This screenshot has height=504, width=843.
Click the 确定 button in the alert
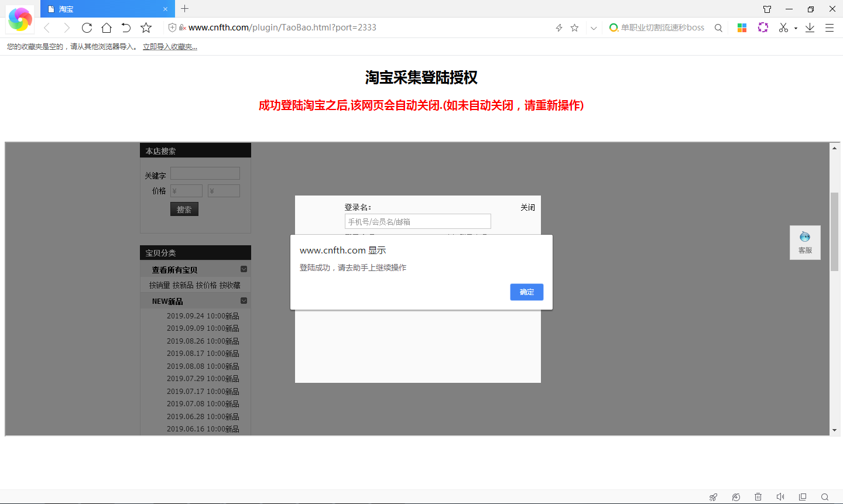point(527,292)
